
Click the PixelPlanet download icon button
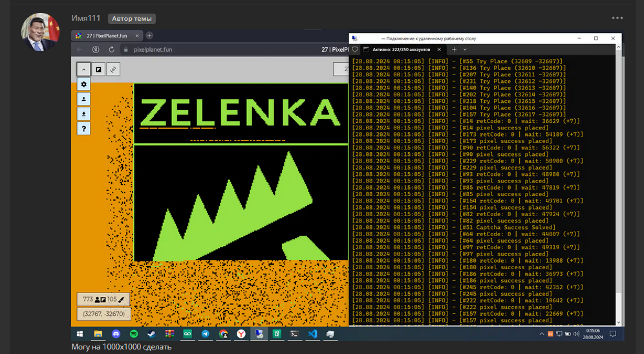[x=83, y=114]
